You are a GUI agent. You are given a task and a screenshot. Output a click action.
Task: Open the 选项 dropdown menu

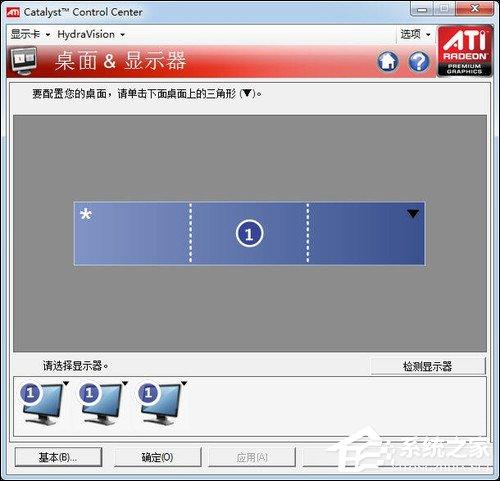pyautogui.click(x=415, y=34)
